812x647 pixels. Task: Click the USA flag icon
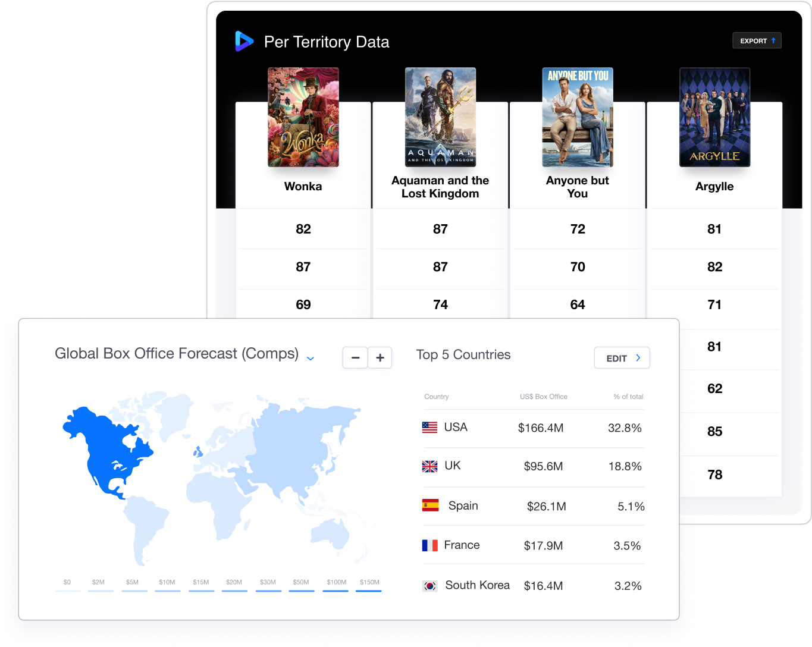429,428
